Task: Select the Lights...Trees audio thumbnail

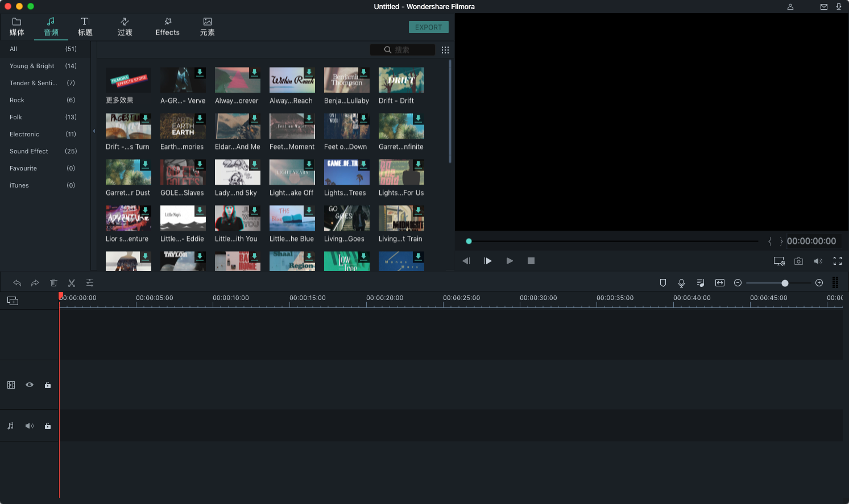Action: [347, 172]
